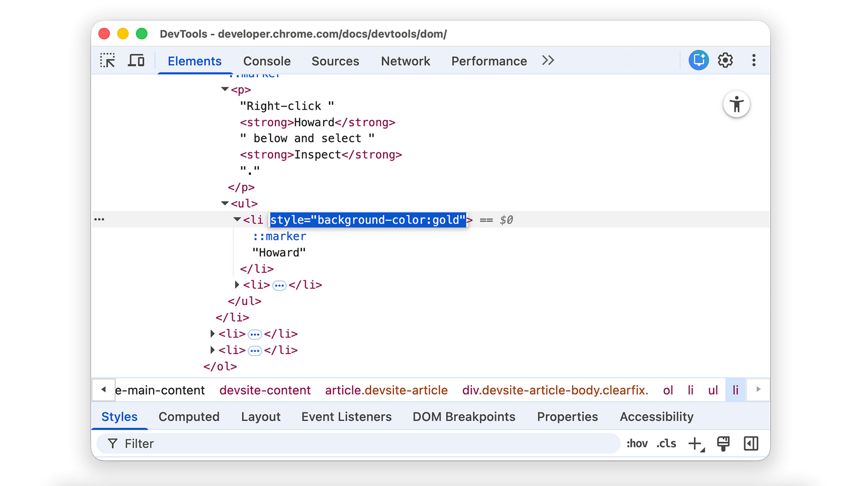Show more DevTools tabs chevron
Viewport: 856px width, 486px height.
pos(548,61)
